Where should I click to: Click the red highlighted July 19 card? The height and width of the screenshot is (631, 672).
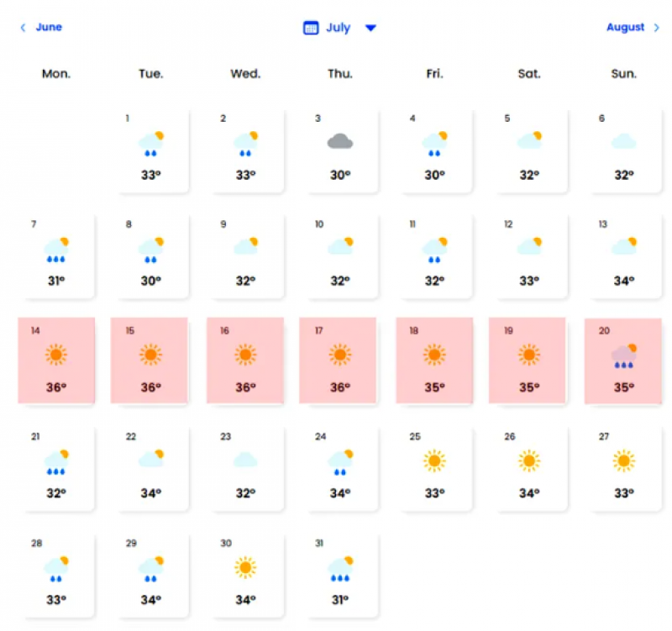(x=528, y=360)
